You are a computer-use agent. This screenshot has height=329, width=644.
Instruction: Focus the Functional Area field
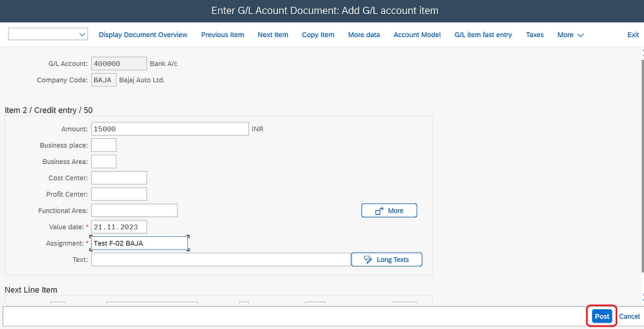[x=134, y=211]
